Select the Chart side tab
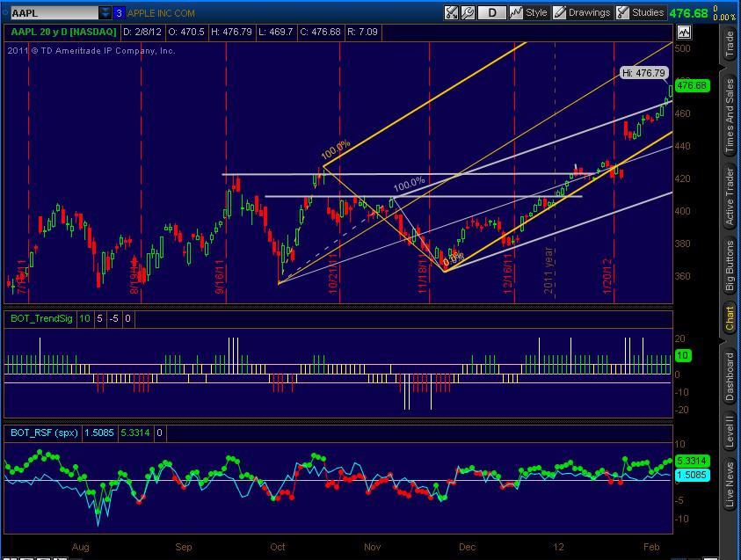 (x=730, y=318)
